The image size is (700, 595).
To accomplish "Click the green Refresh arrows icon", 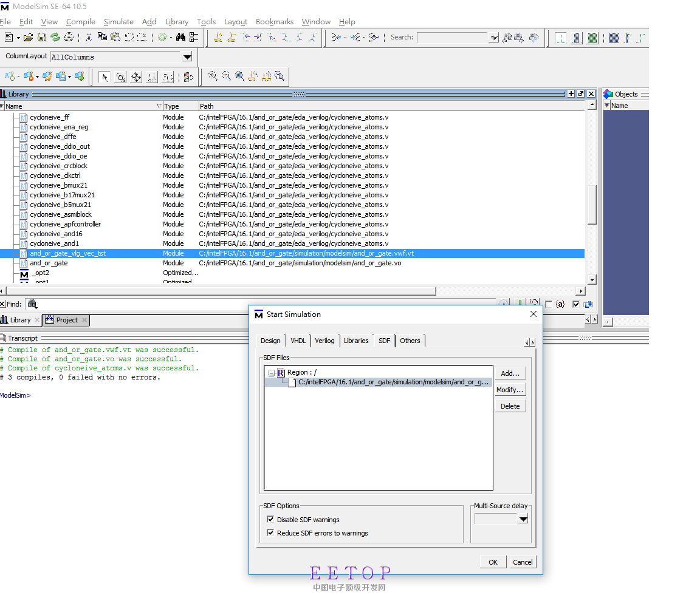I will click(55, 38).
